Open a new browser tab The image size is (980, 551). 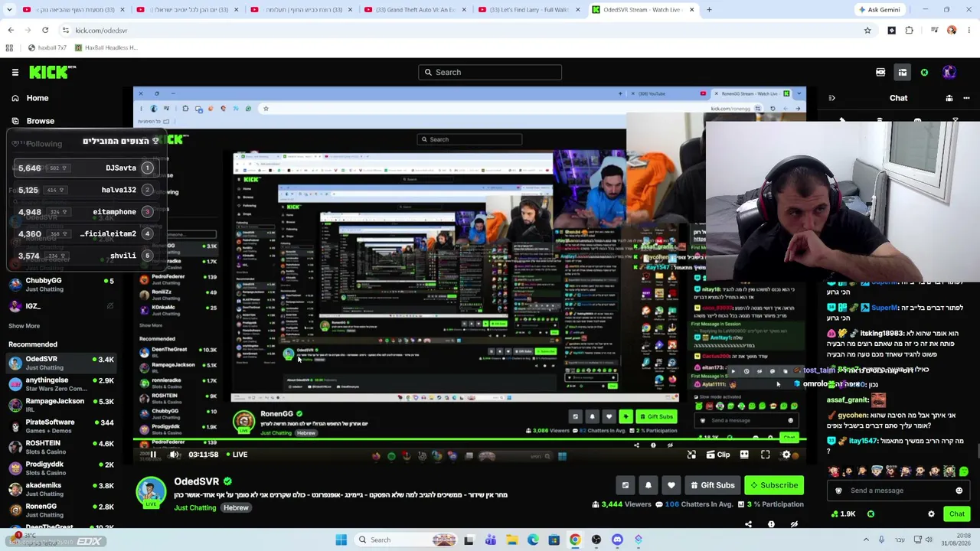[709, 10]
